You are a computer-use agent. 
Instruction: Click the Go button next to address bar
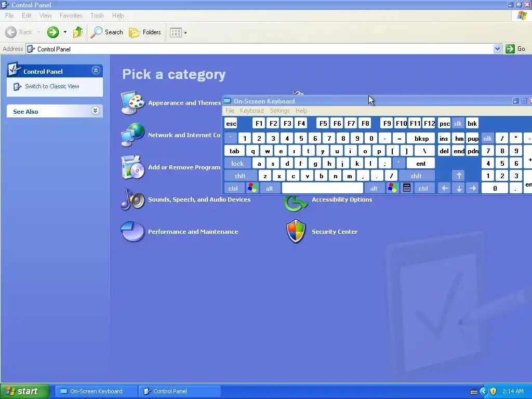(515, 49)
